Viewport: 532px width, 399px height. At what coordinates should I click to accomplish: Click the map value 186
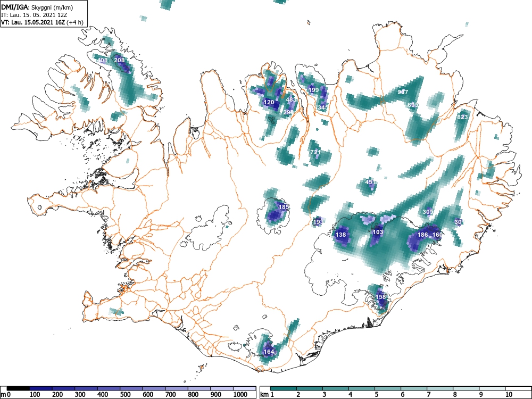pos(423,235)
